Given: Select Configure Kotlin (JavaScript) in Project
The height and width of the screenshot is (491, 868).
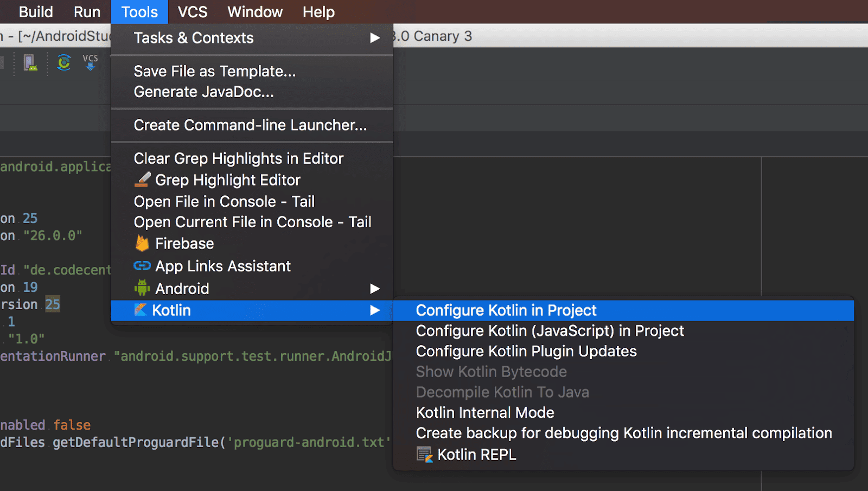Looking at the screenshot, I should (550, 330).
